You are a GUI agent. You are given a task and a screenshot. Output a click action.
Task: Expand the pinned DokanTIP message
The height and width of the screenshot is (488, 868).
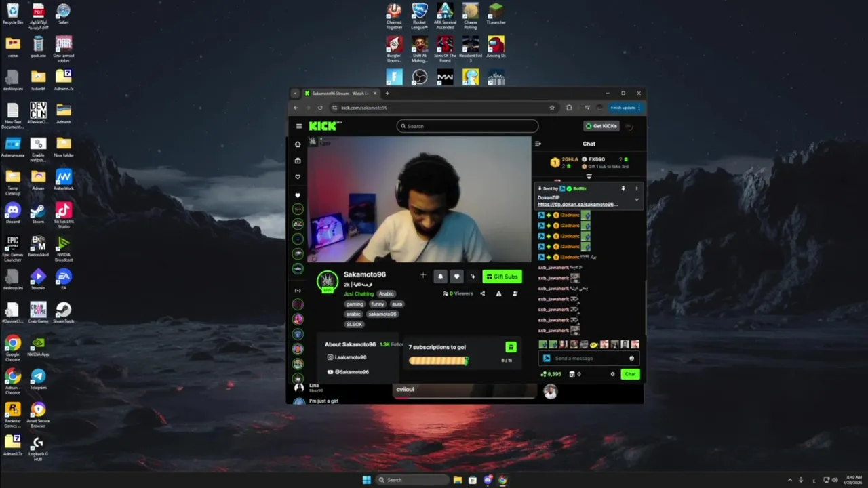[x=636, y=200]
